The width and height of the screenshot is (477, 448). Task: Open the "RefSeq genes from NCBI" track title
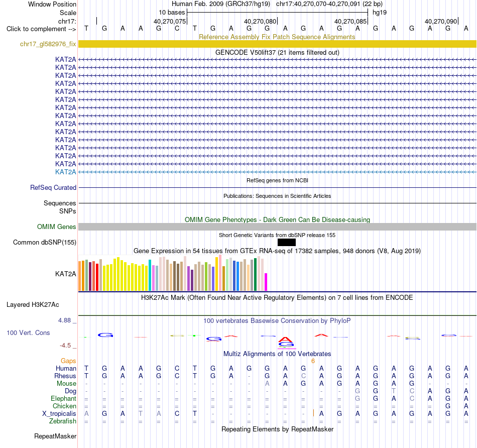pyautogui.click(x=277, y=180)
